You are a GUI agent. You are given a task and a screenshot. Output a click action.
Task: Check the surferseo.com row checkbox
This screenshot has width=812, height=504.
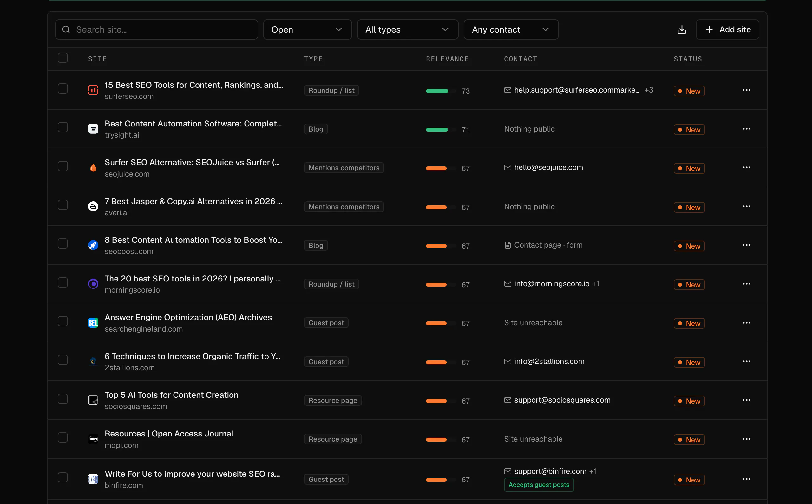[63, 88]
